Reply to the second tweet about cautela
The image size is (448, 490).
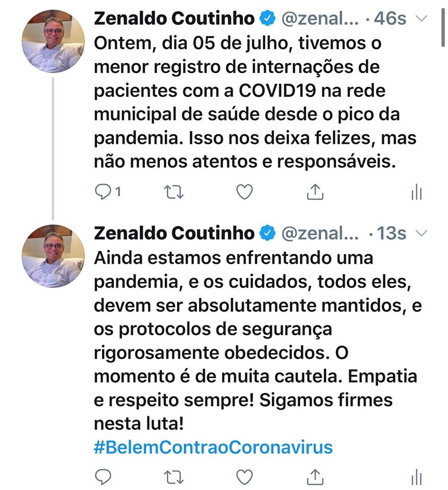tap(104, 477)
